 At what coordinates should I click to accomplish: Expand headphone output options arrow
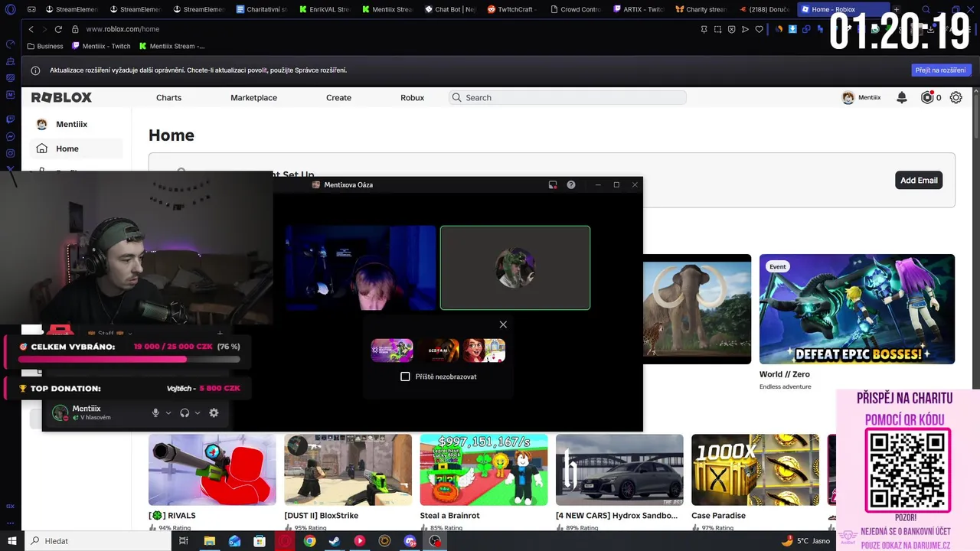click(x=198, y=413)
